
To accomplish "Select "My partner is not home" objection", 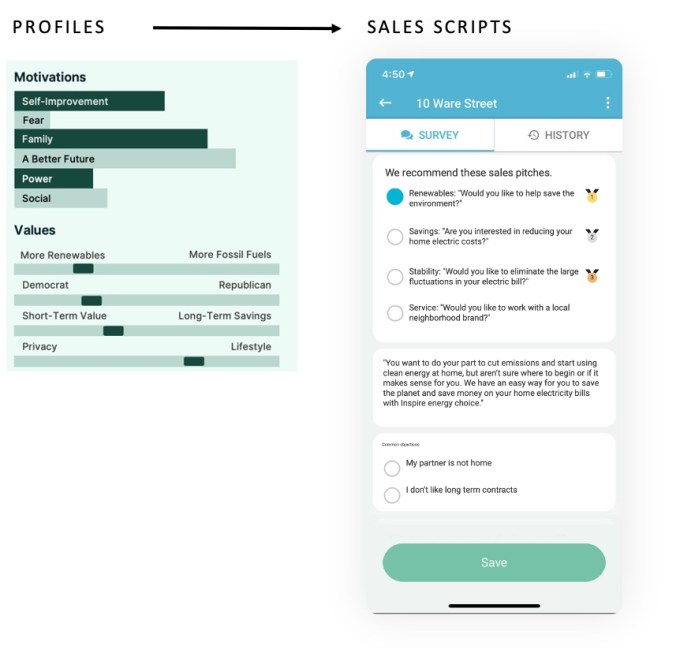I will tap(392, 468).
